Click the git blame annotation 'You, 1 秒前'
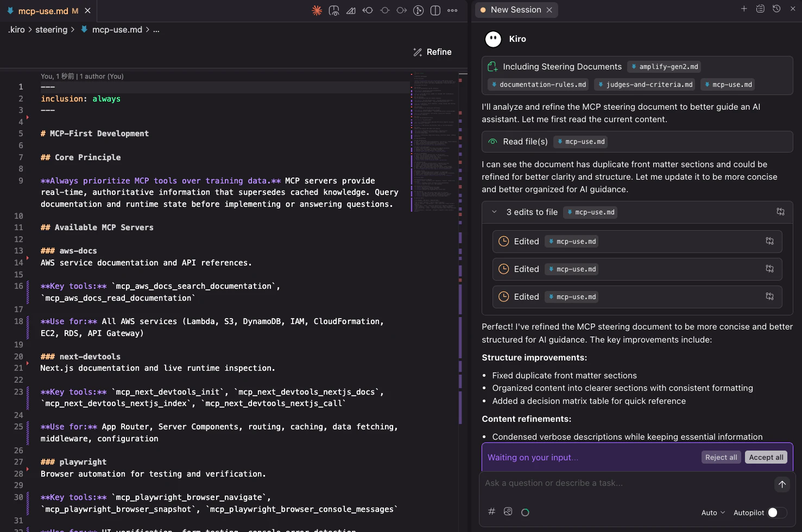The width and height of the screenshot is (802, 532). coord(82,77)
